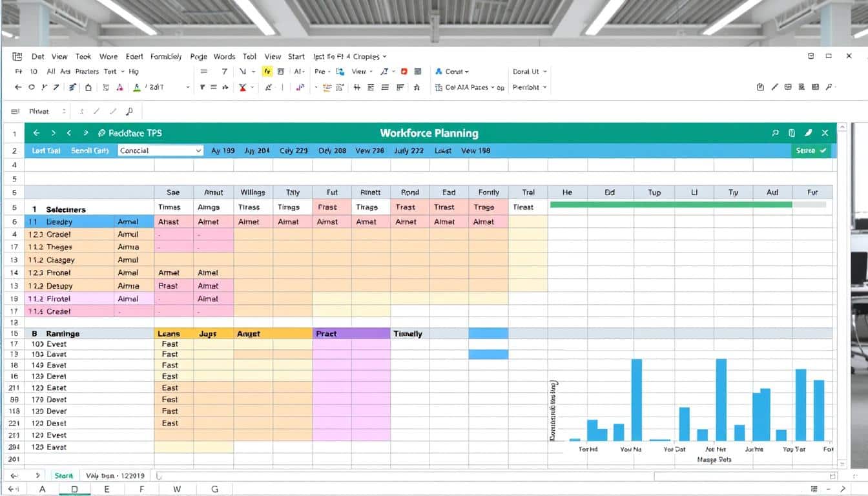Click the red letter A font color icon

(120, 87)
